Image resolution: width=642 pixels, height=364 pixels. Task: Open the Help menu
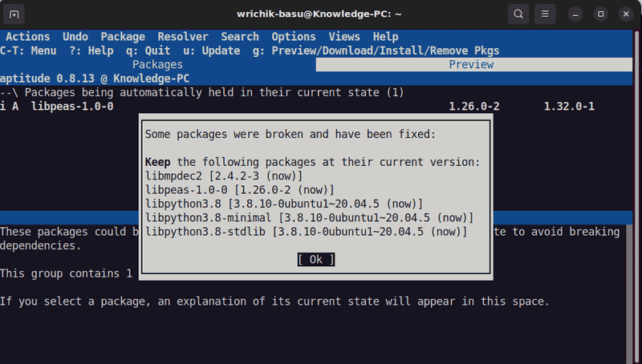385,37
